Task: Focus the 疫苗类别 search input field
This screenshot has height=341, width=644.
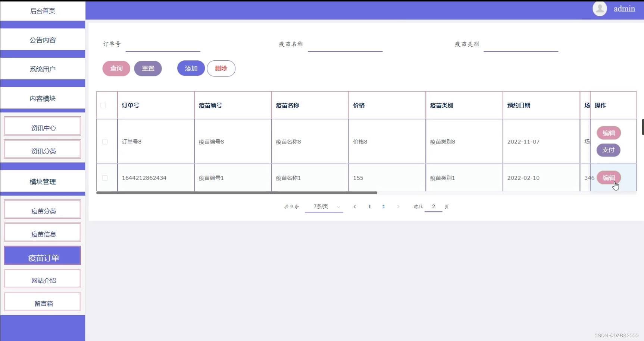Action: tap(521, 45)
